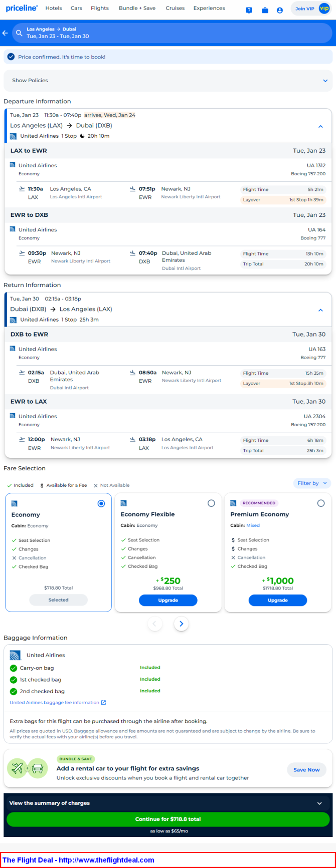336x868 pixels.
Task: Click the search magnifier icon
Action: (x=19, y=33)
